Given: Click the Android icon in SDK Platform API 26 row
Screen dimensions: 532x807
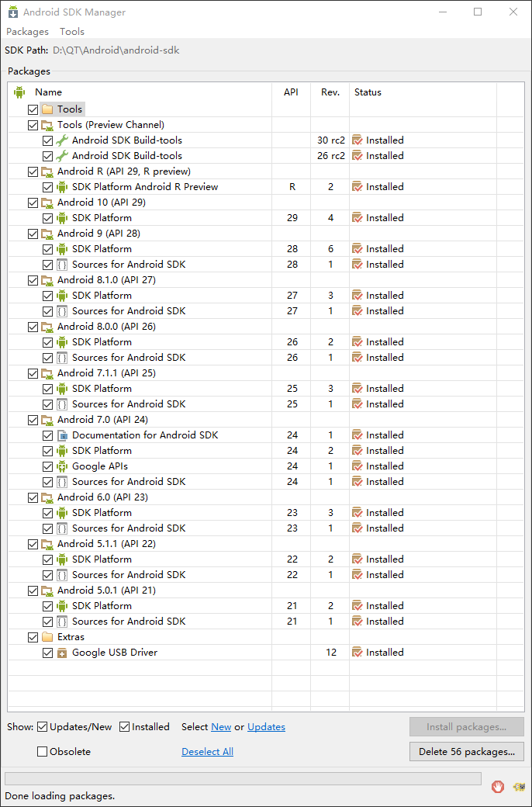Looking at the screenshot, I should click(x=62, y=341).
